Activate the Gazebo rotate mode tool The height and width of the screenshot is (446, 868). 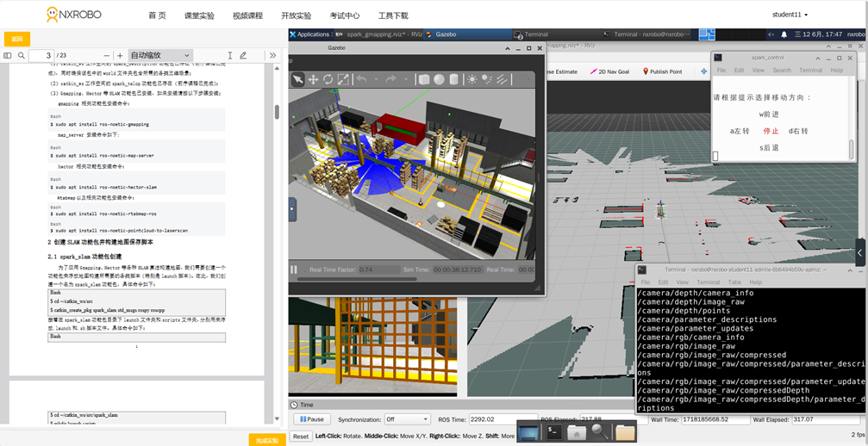tap(328, 79)
